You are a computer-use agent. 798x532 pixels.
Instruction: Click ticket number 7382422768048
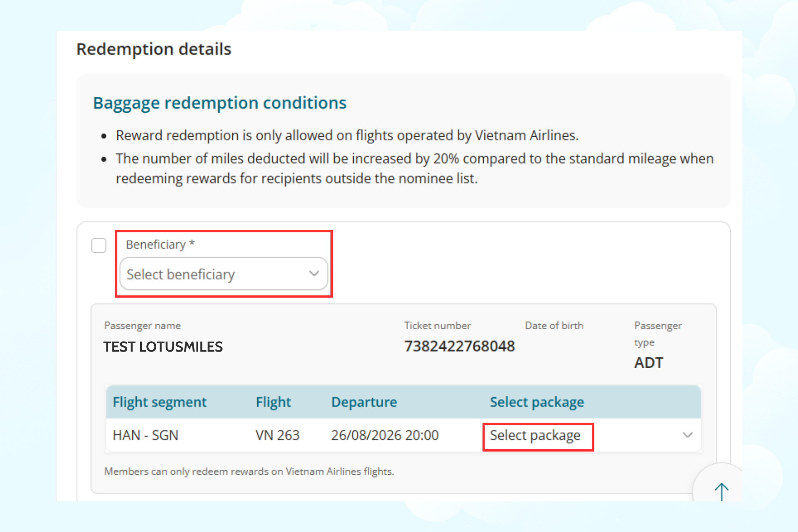point(460,346)
